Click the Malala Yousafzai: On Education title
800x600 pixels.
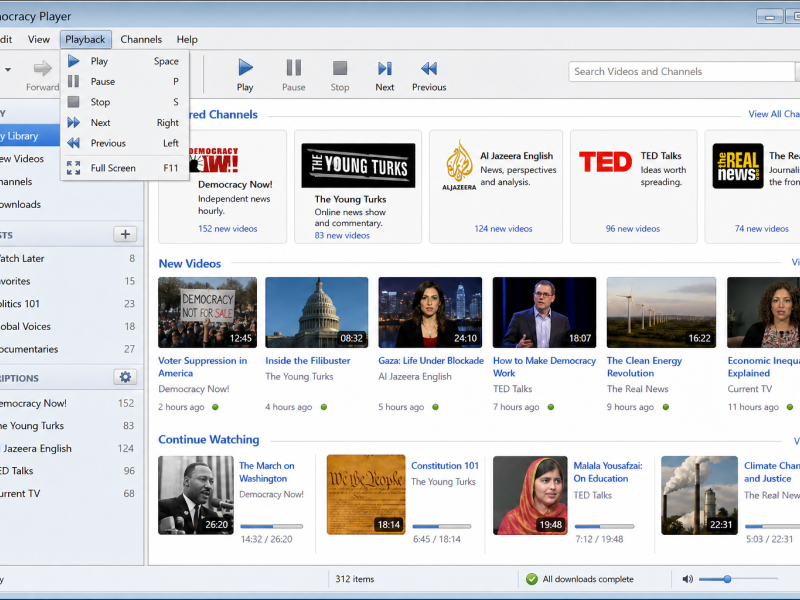(608, 472)
